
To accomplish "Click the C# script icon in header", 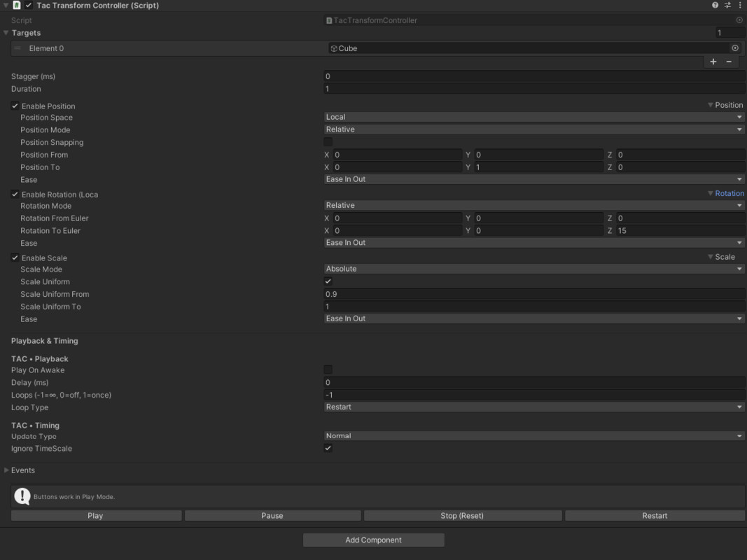I will 16,6.
